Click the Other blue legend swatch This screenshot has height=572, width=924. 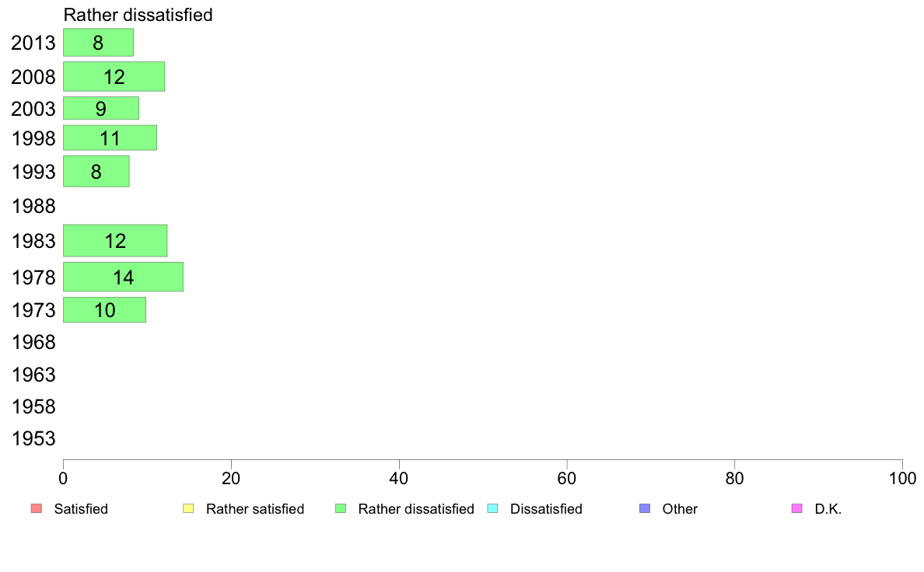point(645,508)
